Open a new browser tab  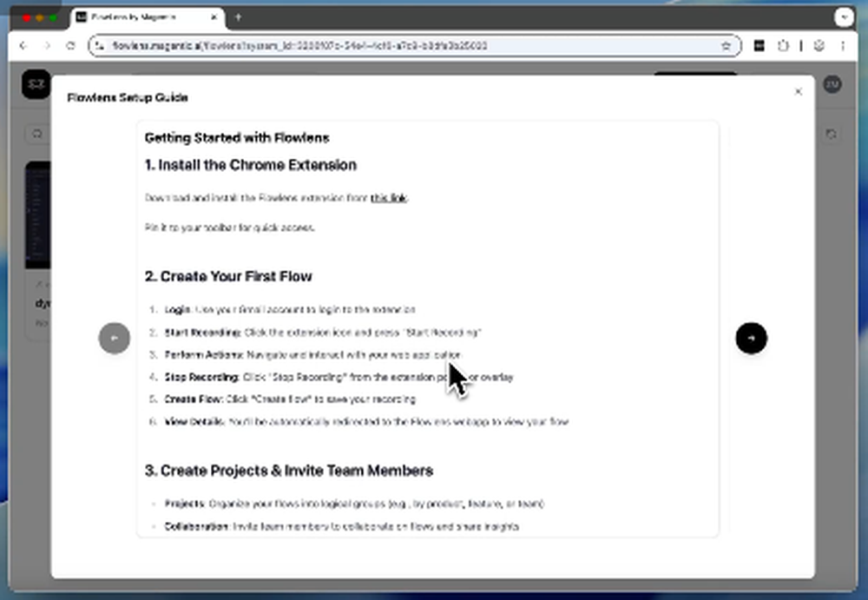click(x=239, y=16)
